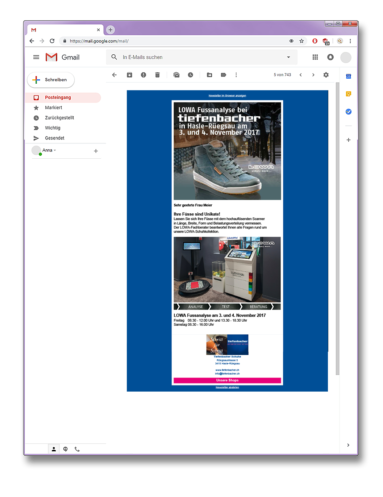
Task: Go to the Gesendet folder
Action: 55,138
